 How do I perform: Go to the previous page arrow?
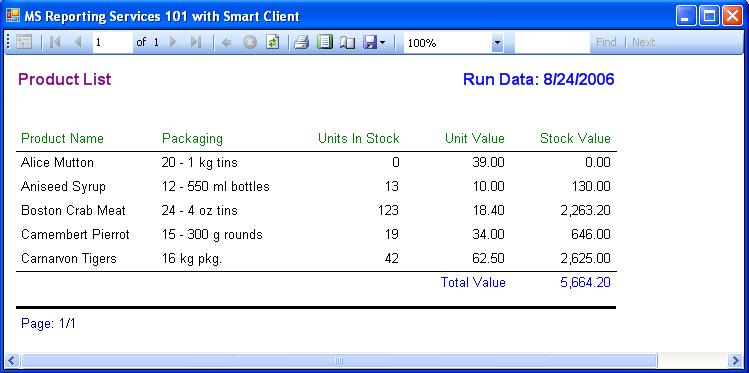(x=78, y=43)
